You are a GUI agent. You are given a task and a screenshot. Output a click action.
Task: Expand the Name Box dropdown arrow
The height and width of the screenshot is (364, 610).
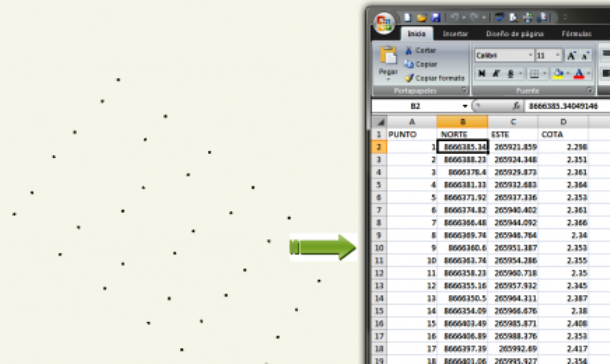[465, 106]
